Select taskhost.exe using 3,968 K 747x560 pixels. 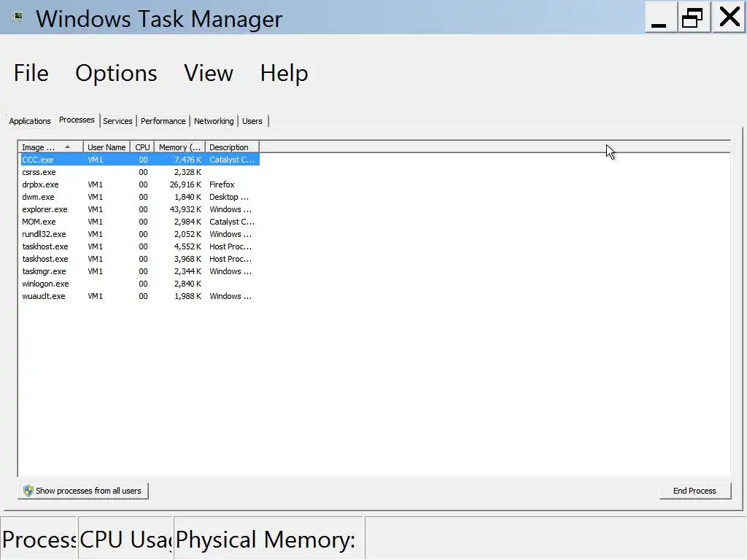click(x=140, y=259)
